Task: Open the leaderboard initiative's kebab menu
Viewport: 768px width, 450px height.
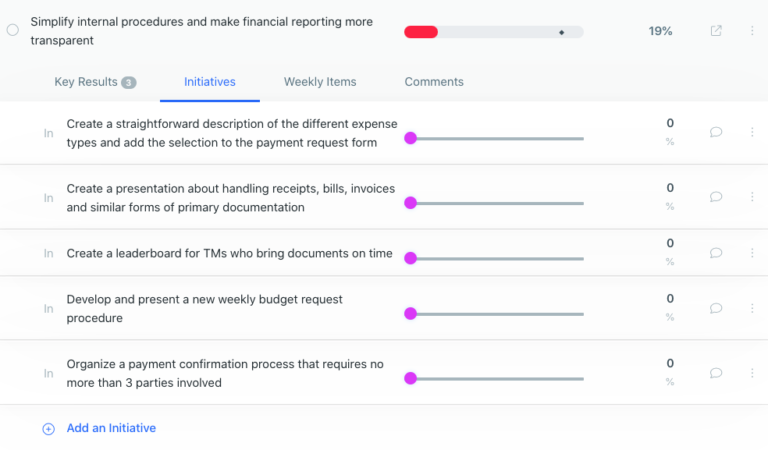Action: tap(752, 253)
